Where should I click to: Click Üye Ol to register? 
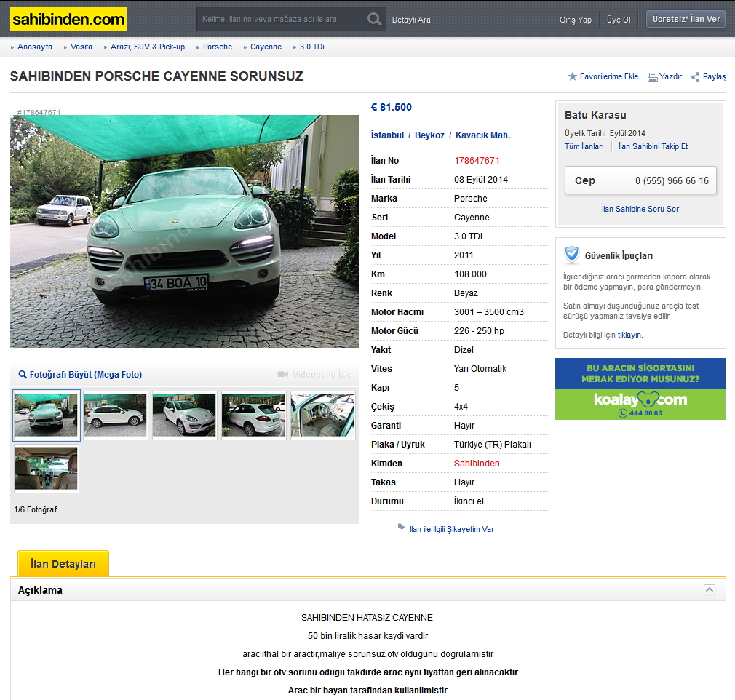(619, 20)
